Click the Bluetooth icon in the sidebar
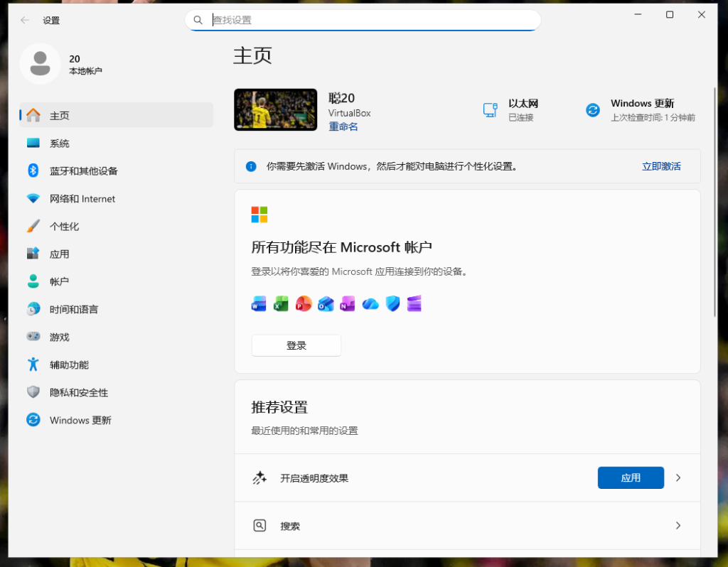The image size is (728, 567). coord(33,171)
